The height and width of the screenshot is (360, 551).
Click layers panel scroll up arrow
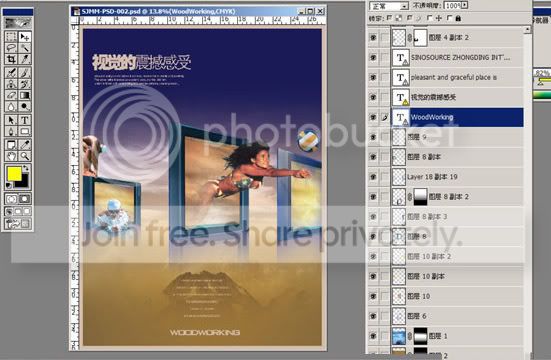(527, 30)
